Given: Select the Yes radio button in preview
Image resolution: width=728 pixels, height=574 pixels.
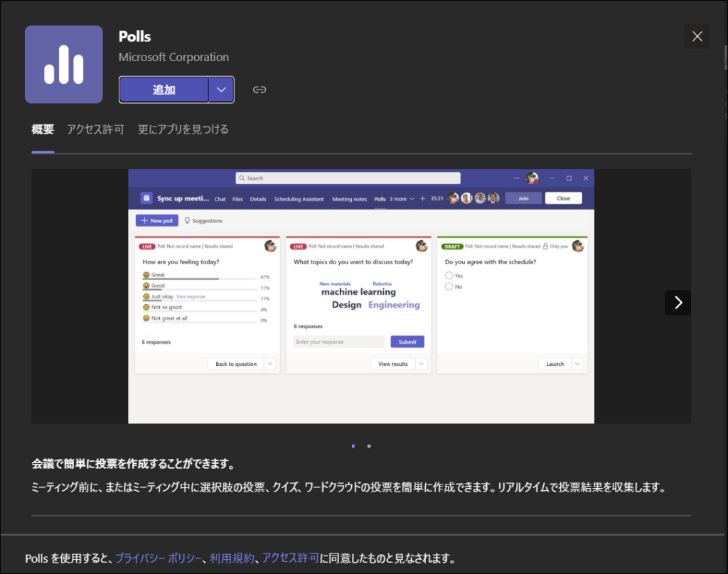Looking at the screenshot, I should pyautogui.click(x=449, y=276).
